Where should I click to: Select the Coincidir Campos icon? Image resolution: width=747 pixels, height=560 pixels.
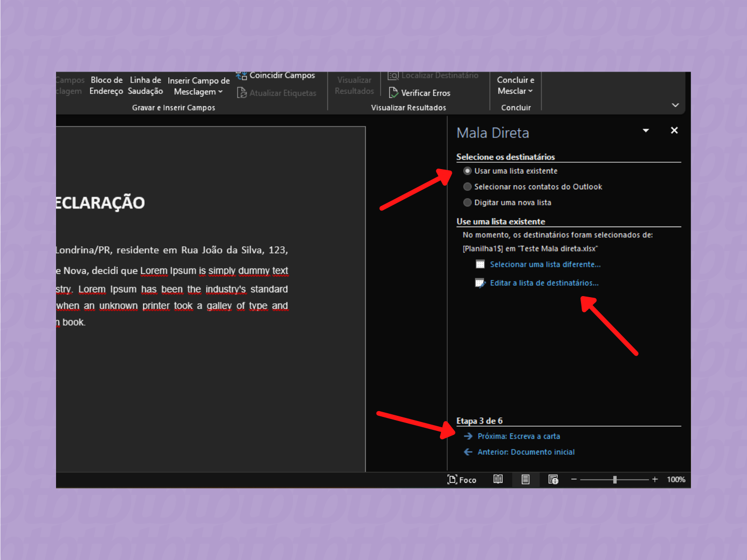tap(242, 75)
